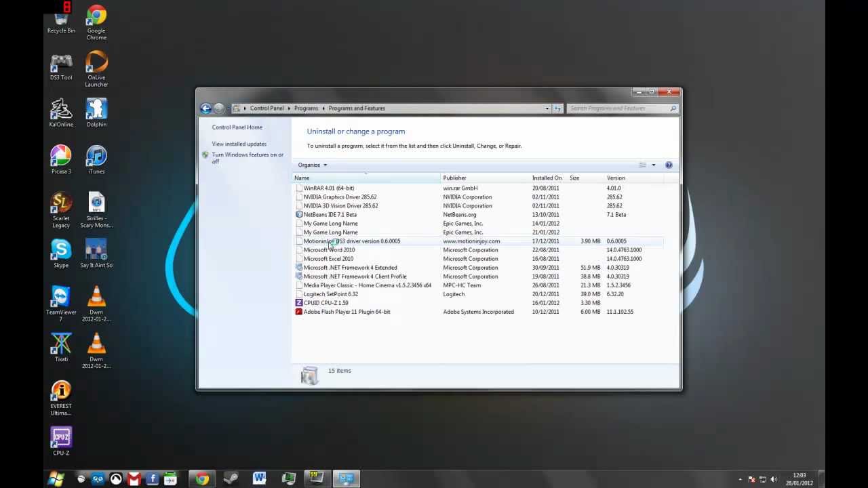
Task: Select the MotioninJoy DS3 driver entry
Action: [479, 241]
